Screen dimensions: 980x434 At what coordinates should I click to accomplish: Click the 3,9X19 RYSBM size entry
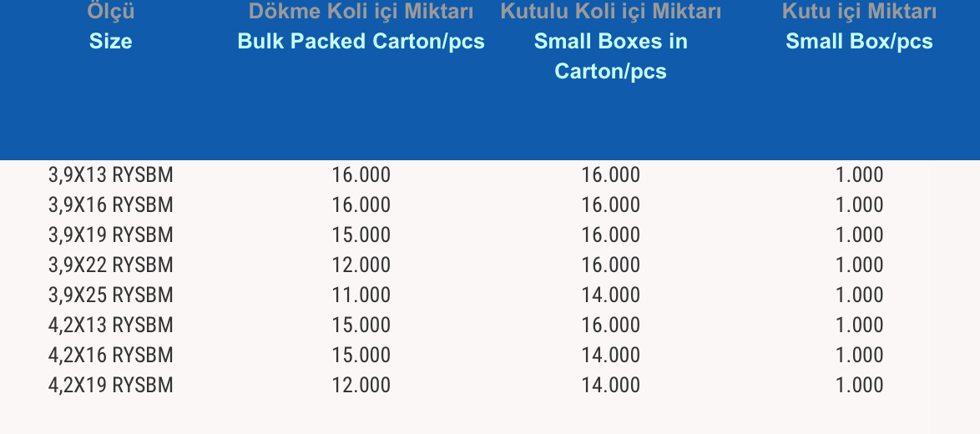click(110, 235)
